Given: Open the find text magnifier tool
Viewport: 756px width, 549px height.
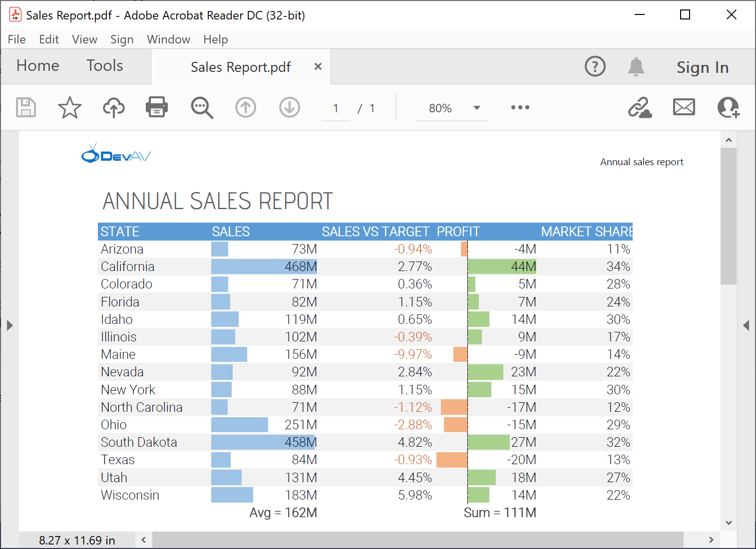Looking at the screenshot, I should click(202, 107).
